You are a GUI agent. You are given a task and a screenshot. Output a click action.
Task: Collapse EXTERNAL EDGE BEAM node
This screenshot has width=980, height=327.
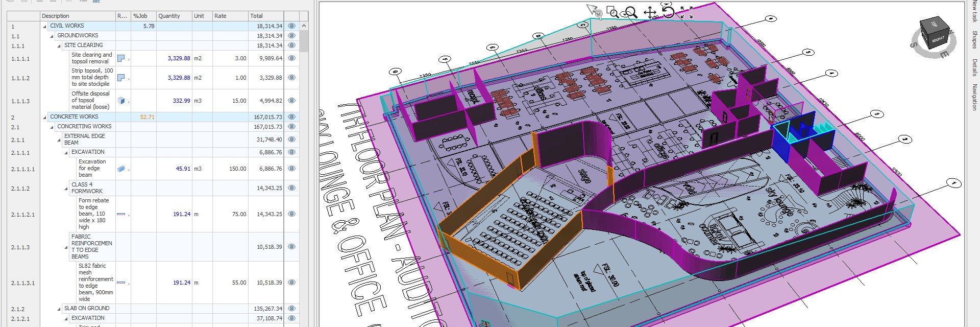point(59,139)
